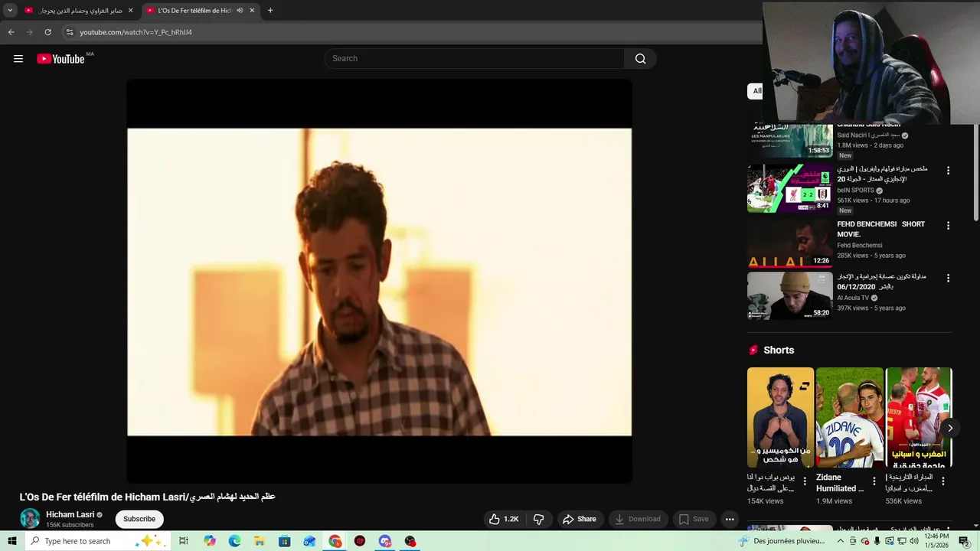Open the volume control in tray
The image size is (980, 551).
(x=913, y=541)
